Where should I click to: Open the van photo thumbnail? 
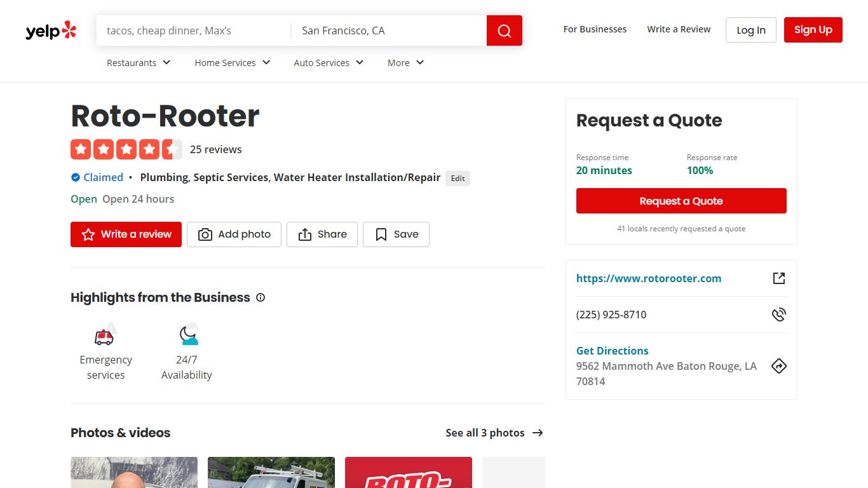point(271,472)
